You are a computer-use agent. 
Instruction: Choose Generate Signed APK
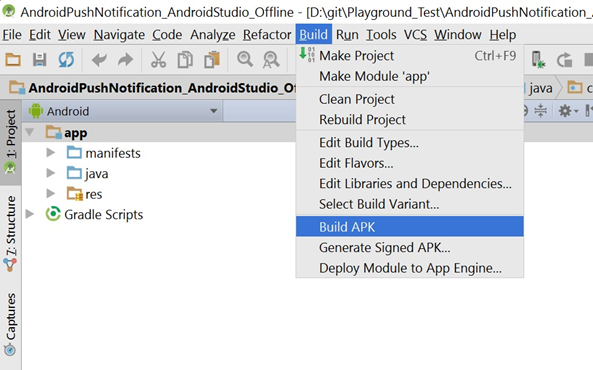pos(410,247)
